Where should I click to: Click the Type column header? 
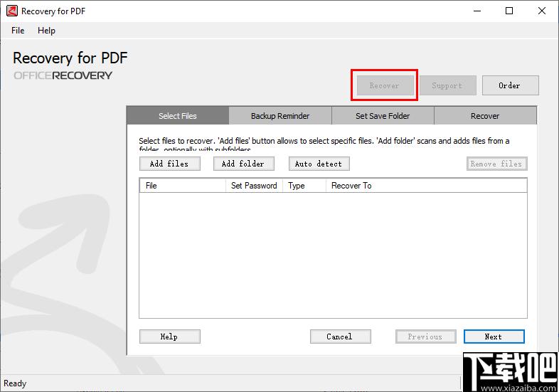click(304, 186)
